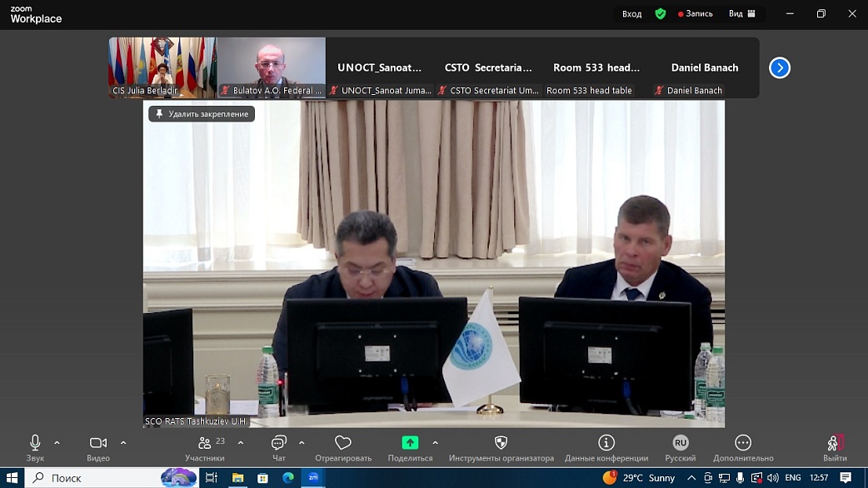
Task: Click the Sign in menu item
Action: click(631, 14)
